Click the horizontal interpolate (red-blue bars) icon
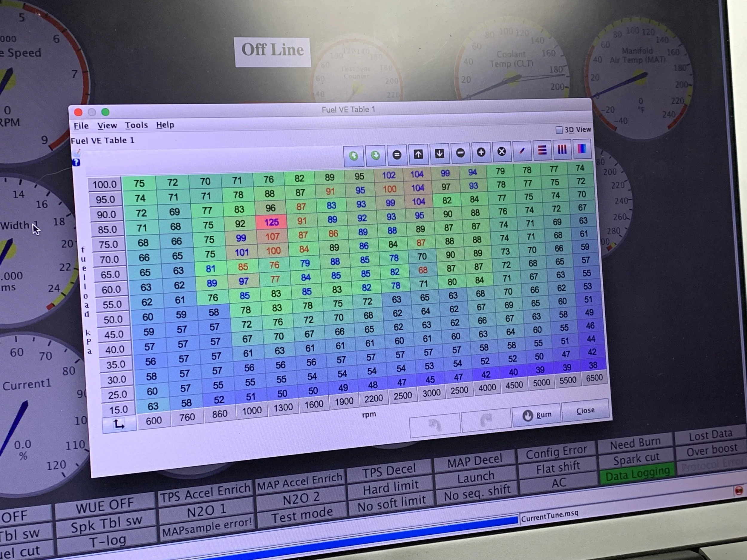Image resolution: width=747 pixels, height=560 pixels. [542, 150]
